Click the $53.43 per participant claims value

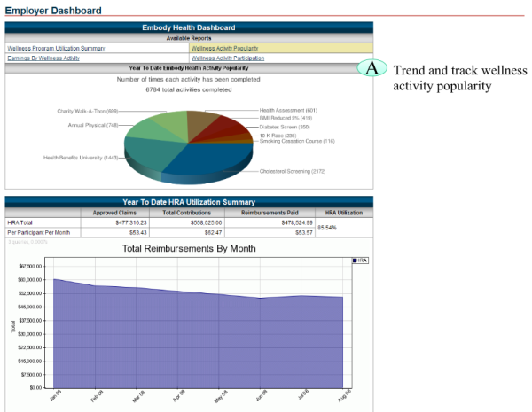click(x=138, y=233)
